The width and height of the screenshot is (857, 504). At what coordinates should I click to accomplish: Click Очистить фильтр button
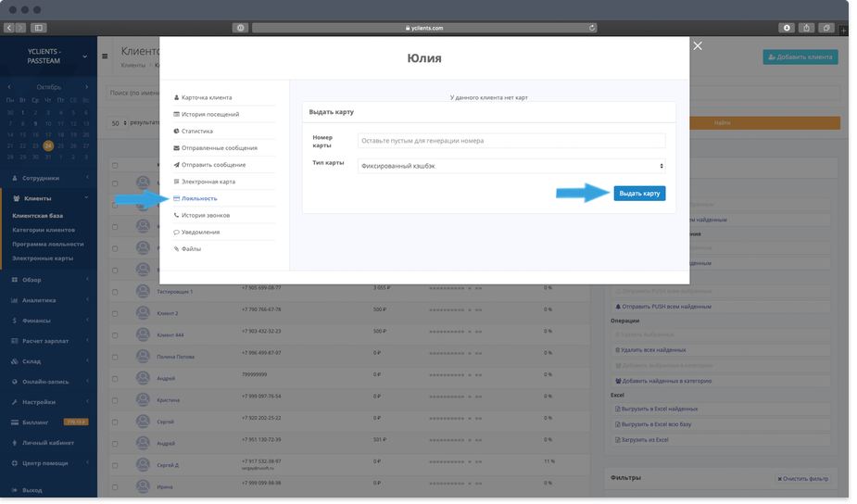pos(802,480)
